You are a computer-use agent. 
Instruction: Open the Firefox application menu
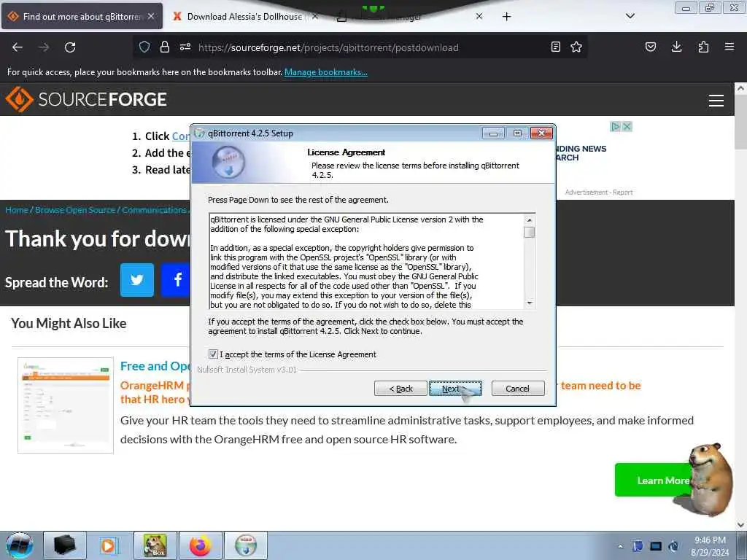point(729,47)
